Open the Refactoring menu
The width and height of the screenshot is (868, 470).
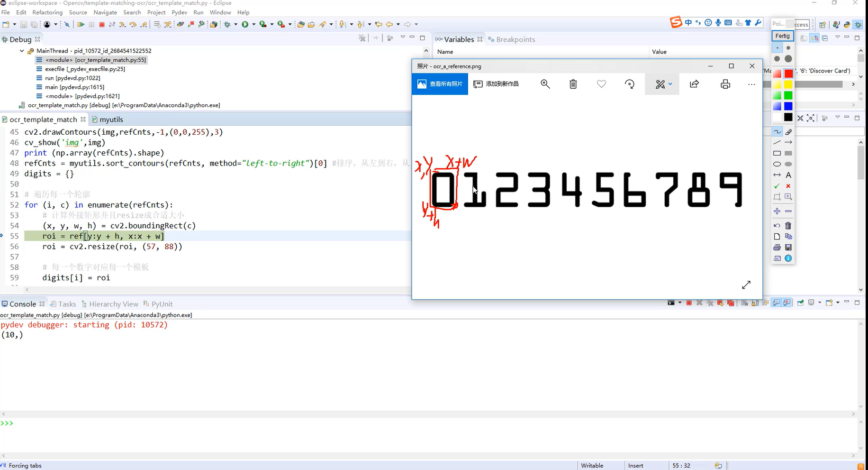[47, 12]
